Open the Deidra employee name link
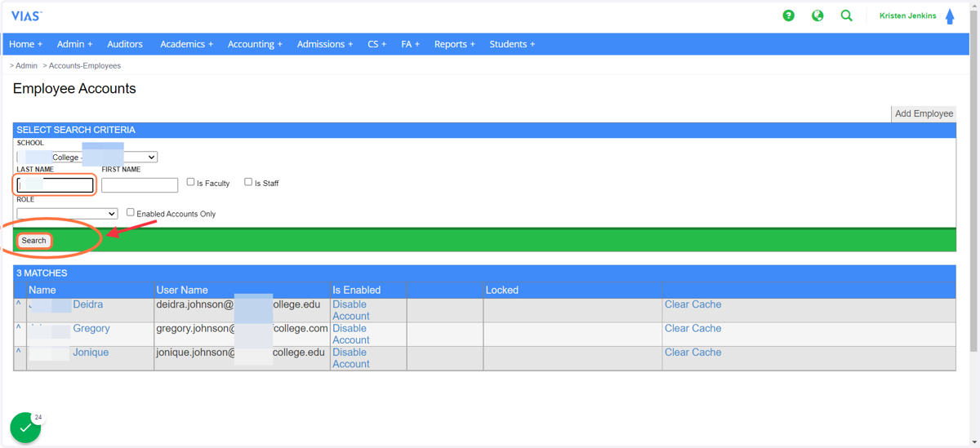Viewport: 980px width, 448px height. pyautogui.click(x=87, y=304)
